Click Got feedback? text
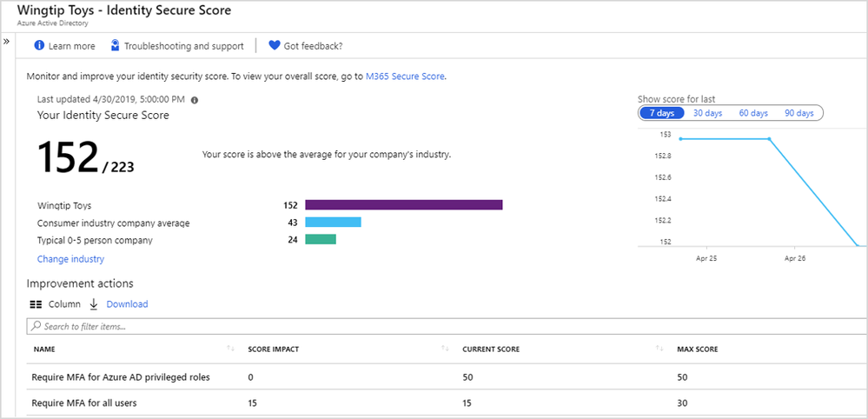The image size is (868, 419). coord(313,46)
